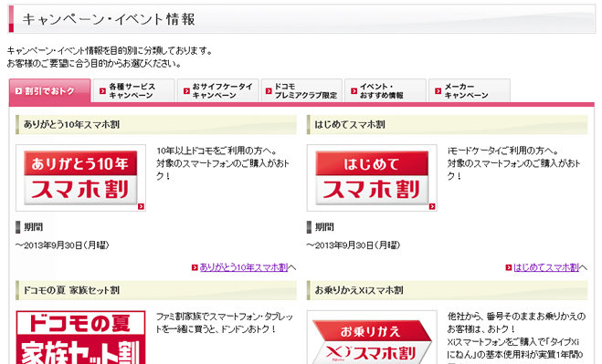Open the はじめて スマホ割 banner image
The width and height of the screenshot is (602, 364).
pyautogui.click(x=372, y=178)
